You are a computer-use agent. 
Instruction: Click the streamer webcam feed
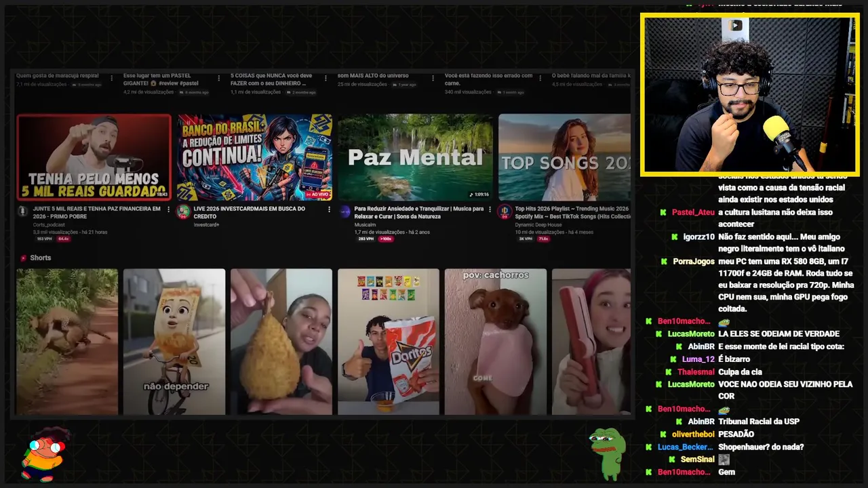pyautogui.click(x=749, y=95)
